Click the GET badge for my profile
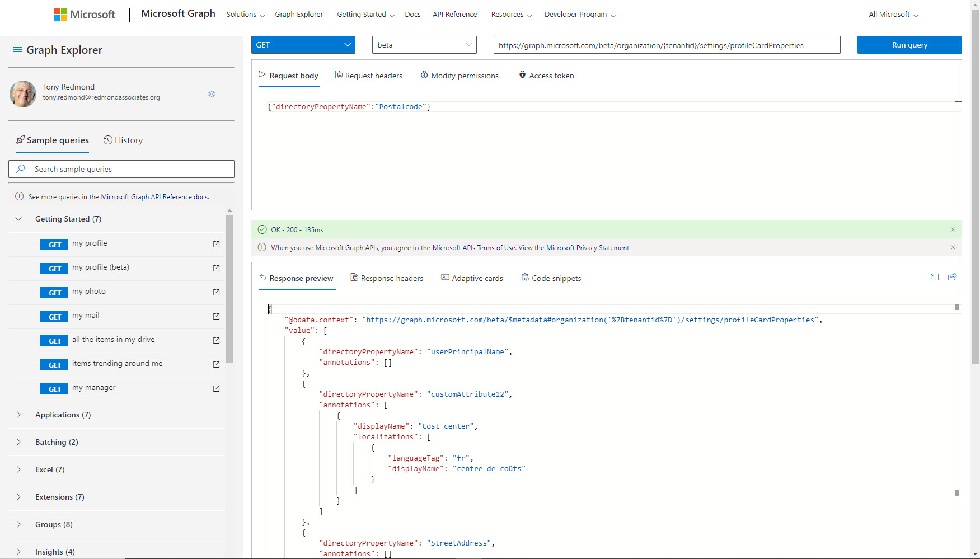 coord(54,245)
